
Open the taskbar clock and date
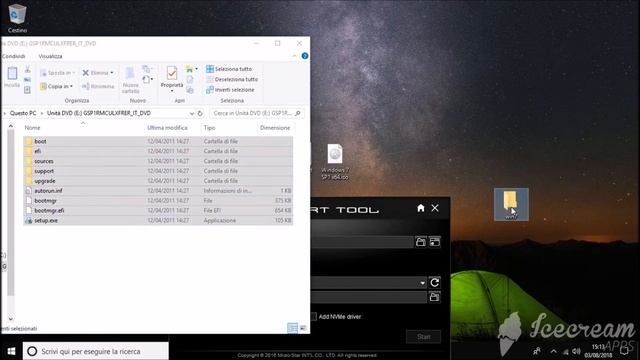pos(598,351)
